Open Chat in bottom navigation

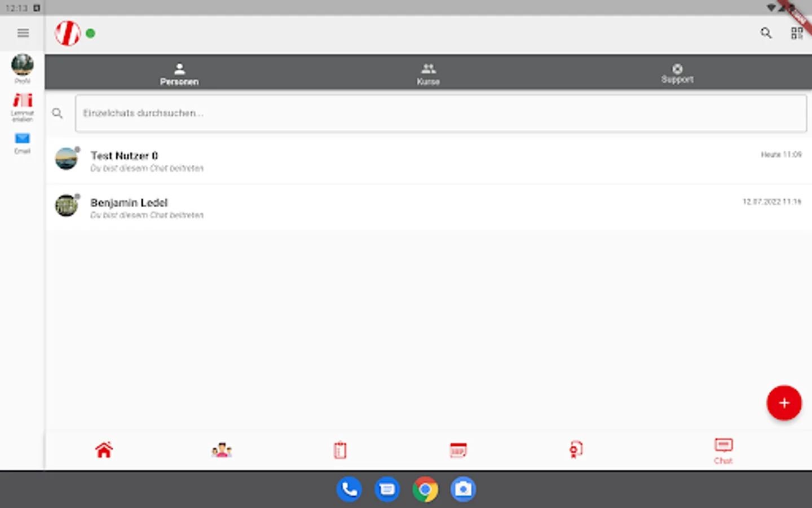723,451
